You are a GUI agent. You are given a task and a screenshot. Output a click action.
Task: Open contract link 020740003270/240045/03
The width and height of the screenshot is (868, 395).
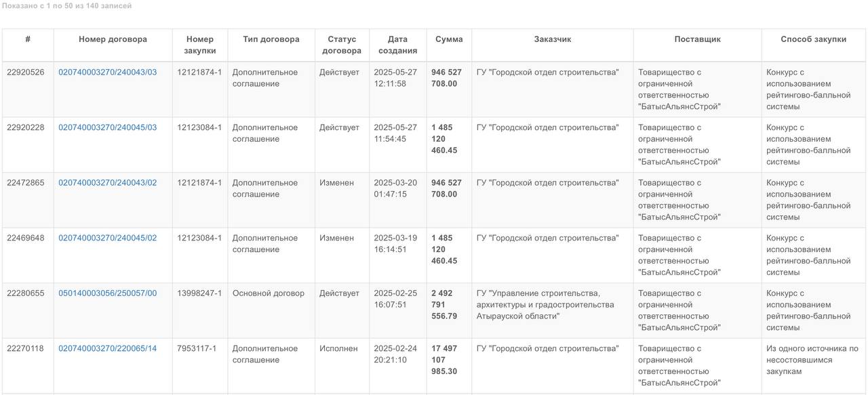pyautogui.click(x=107, y=128)
